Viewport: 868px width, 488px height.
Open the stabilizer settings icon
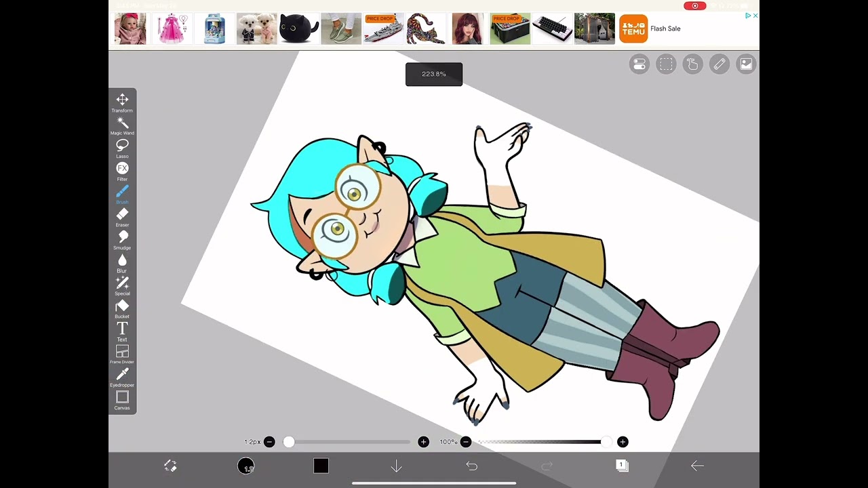639,64
